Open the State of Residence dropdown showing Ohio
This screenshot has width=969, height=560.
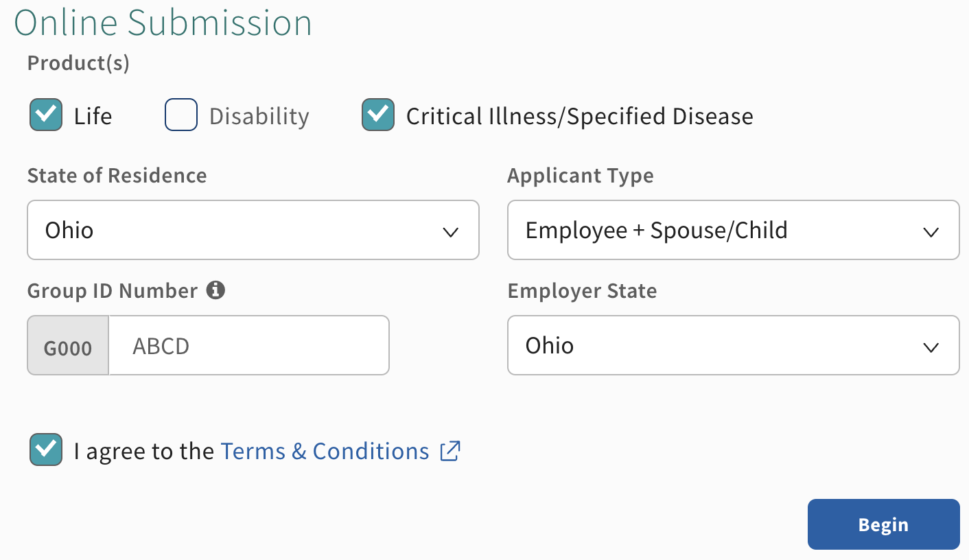(x=253, y=230)
